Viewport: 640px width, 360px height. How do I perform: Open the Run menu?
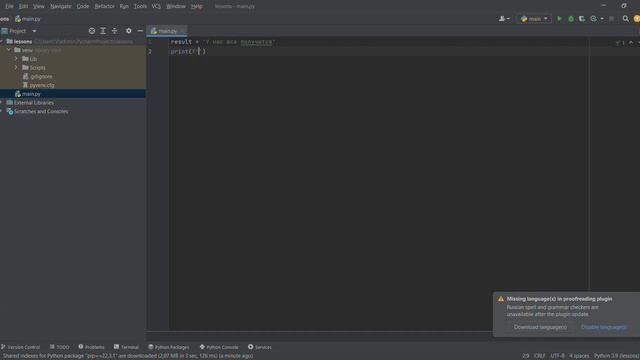click(x=124, y=6)
